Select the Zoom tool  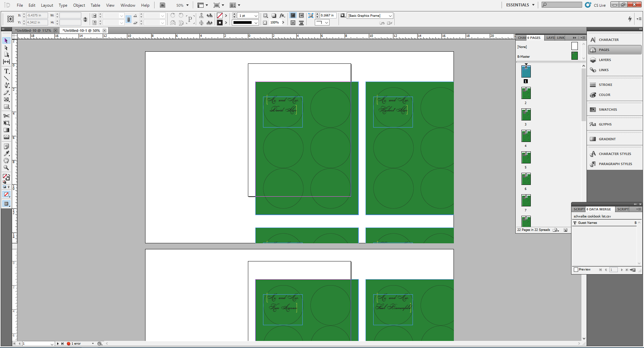(6, 167)
